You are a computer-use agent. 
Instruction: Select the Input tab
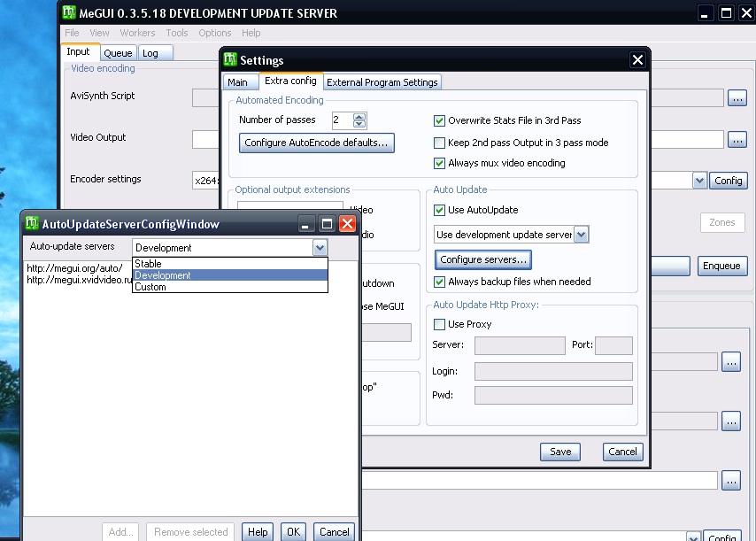pos(78,51)
